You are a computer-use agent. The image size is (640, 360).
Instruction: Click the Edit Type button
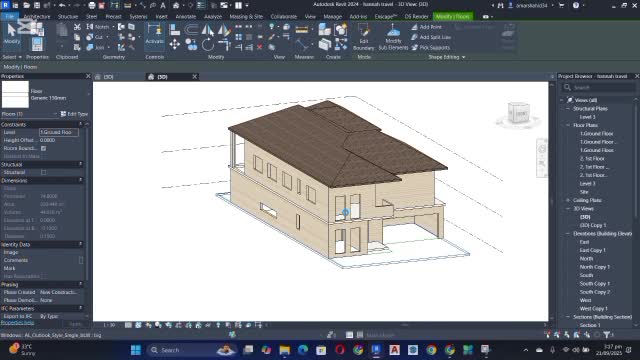[74, 114]
